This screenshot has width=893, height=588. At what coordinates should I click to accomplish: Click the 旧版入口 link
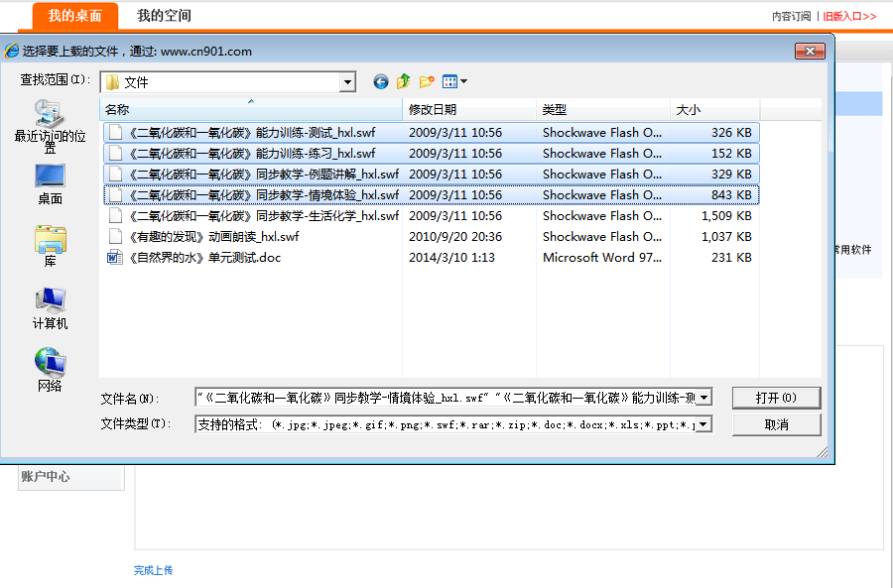pyautogui.click(x=849, y=16)
